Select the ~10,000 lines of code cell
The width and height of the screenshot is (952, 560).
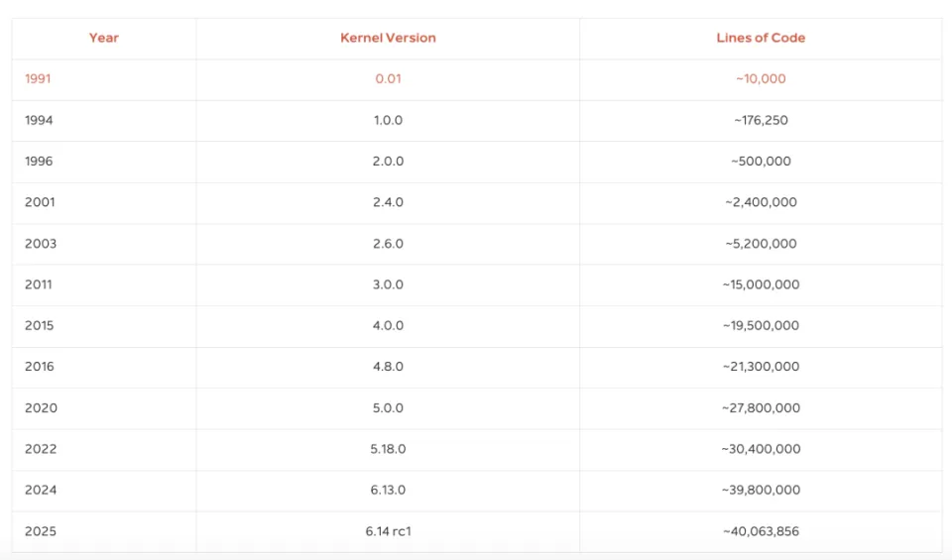(761, 79)
